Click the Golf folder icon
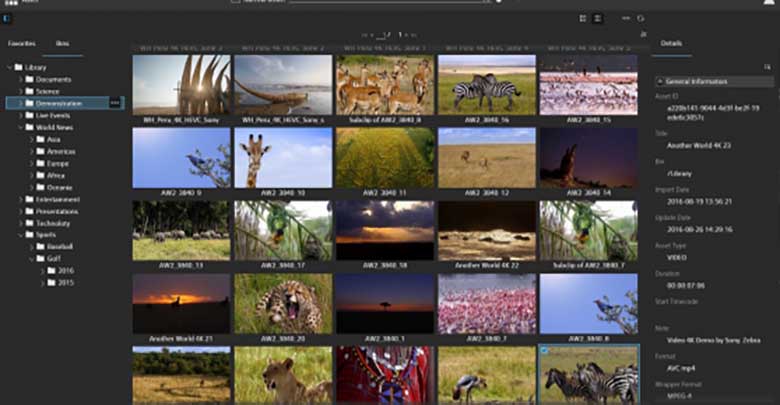780x405 pixels. tap(41, 258)
